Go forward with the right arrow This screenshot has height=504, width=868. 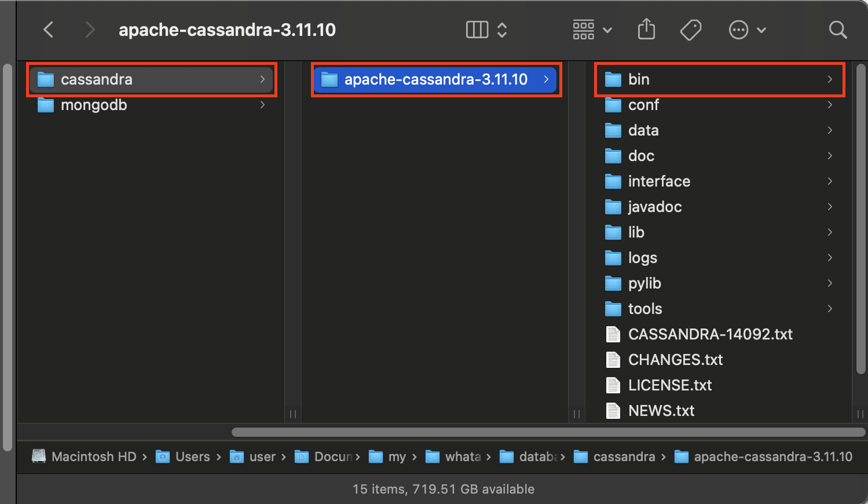(89, 30)
